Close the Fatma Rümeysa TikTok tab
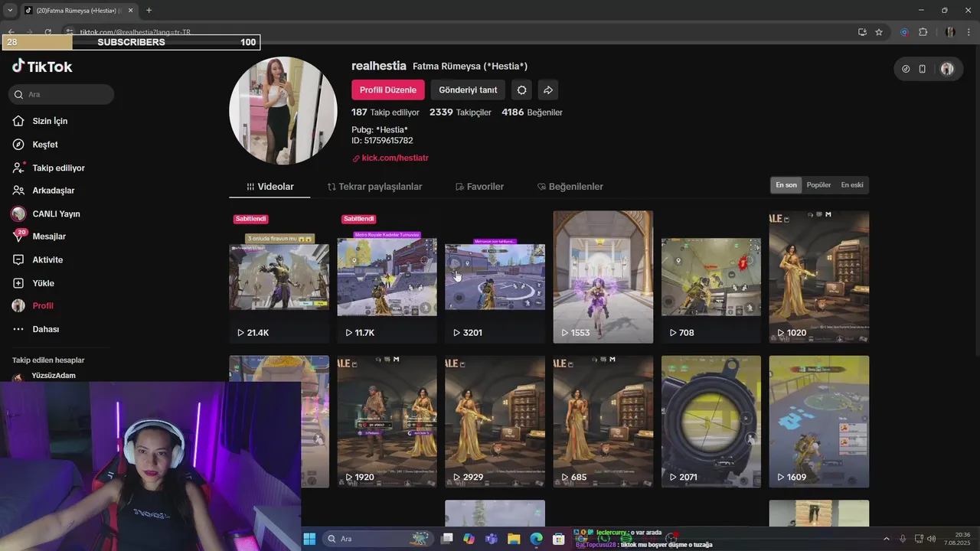 pyautogui.click(x=129, y=10)
